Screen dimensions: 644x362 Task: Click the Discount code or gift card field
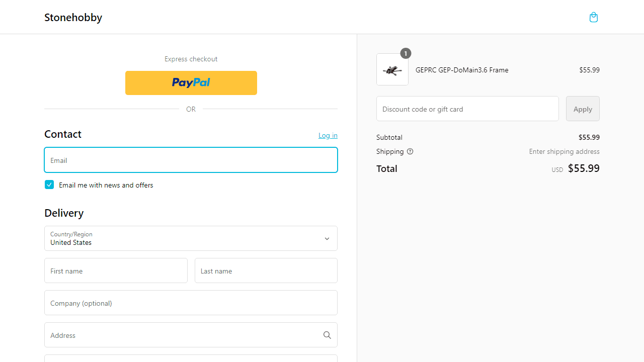[467, 109]
